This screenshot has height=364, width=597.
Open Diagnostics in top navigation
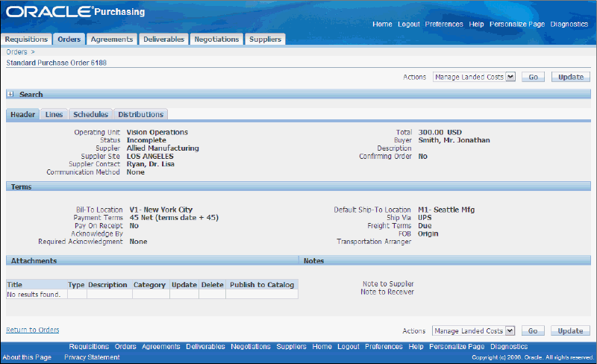569,24
